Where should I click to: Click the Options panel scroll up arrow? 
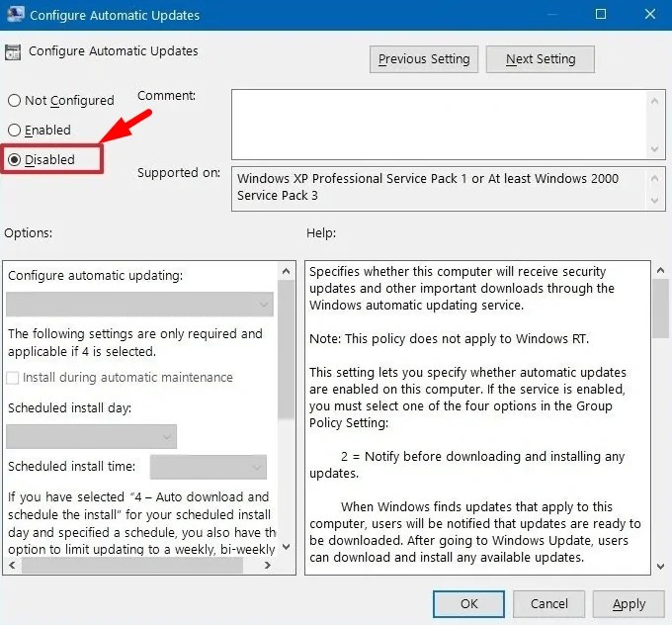(x=287, y=271)
